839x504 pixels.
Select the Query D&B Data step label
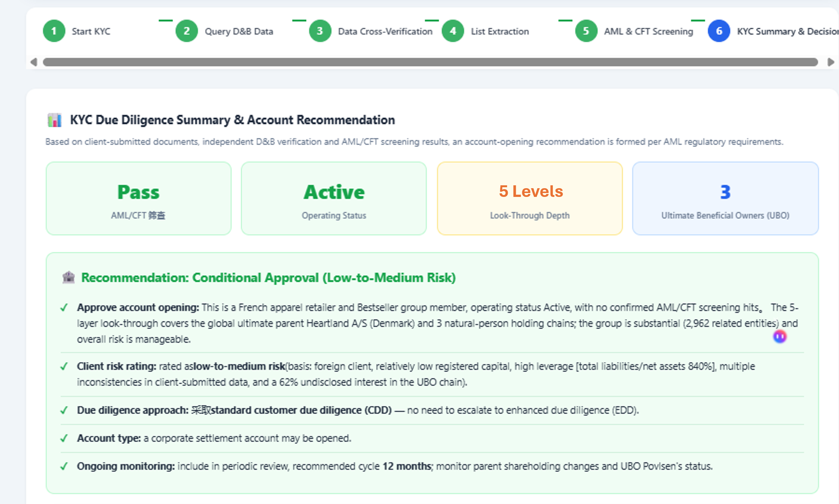coord(239,32)
